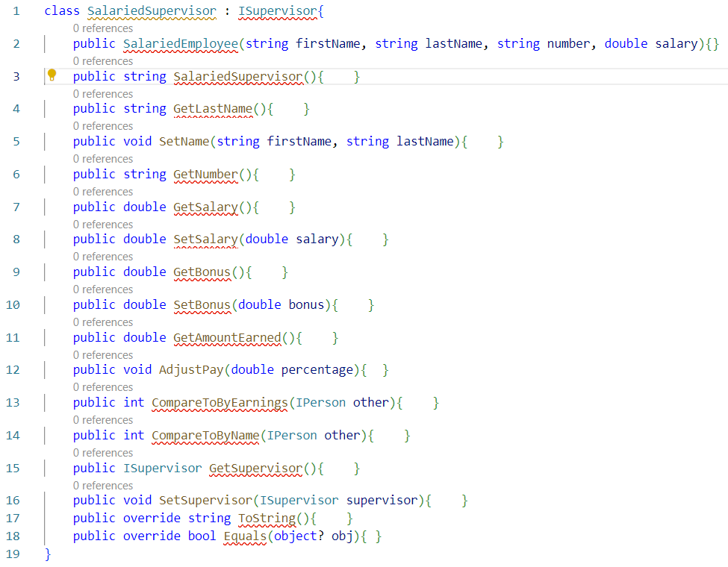Place cursor on the SalariedEmployee constructor name

point(181,44)
